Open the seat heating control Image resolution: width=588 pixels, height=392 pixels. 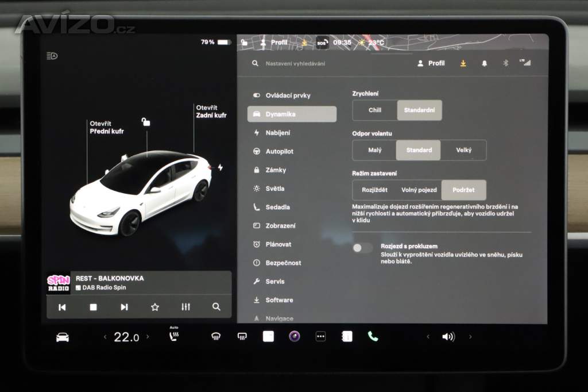coord(174,336)
